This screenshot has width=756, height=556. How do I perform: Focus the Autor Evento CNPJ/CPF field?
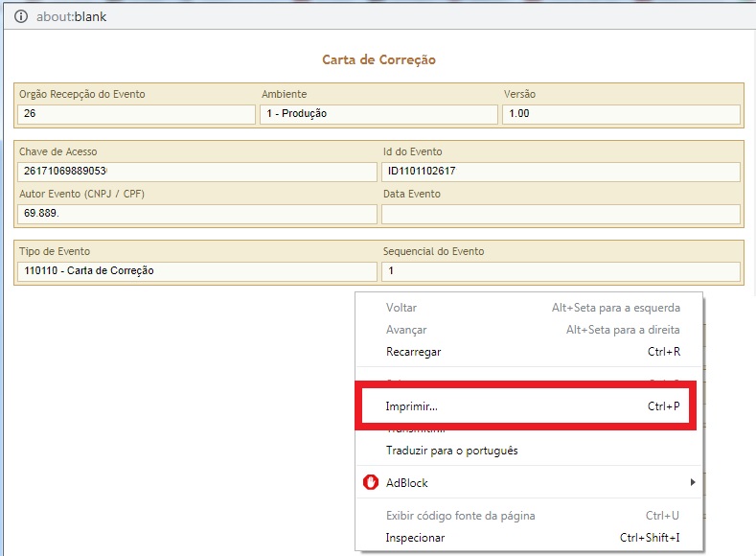(196, 214)
